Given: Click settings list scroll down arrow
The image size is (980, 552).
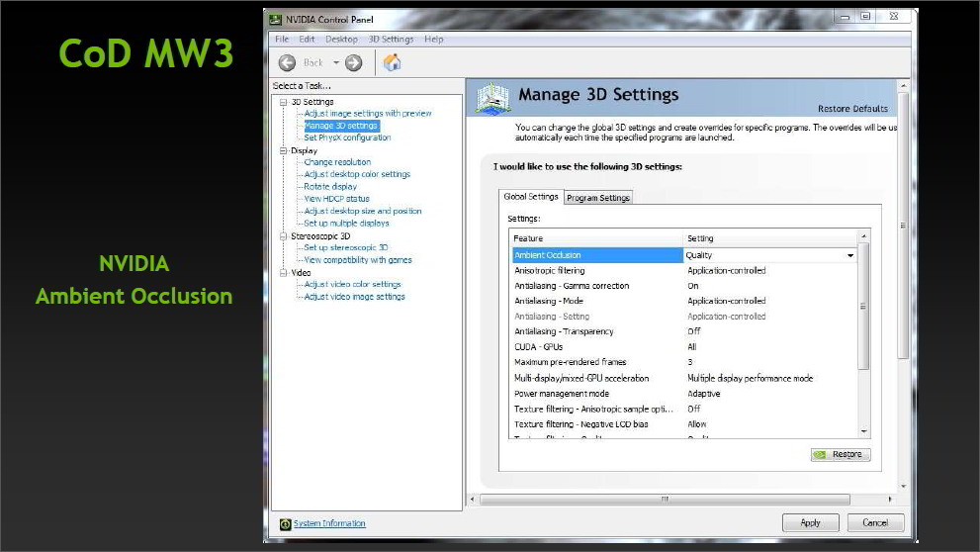Looking at the screenshot, I should pos(863,431).
